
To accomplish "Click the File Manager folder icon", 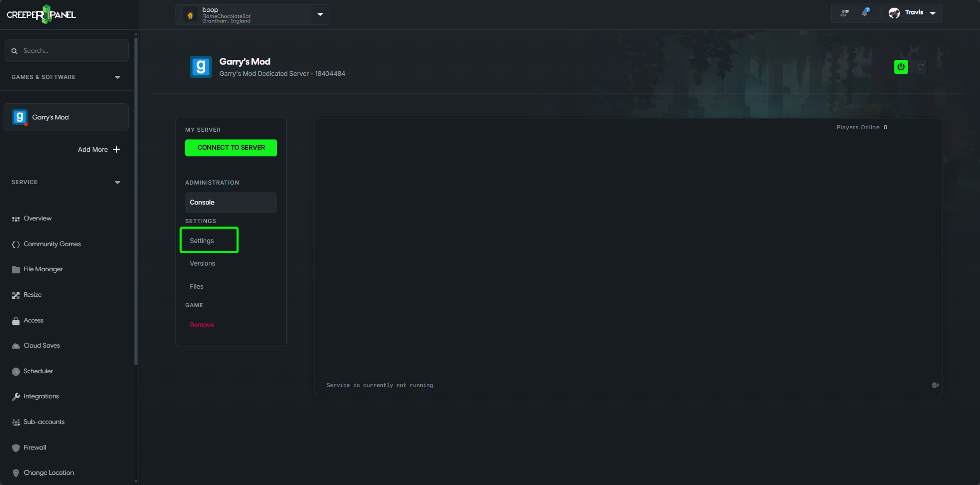I will coord(16,270).
